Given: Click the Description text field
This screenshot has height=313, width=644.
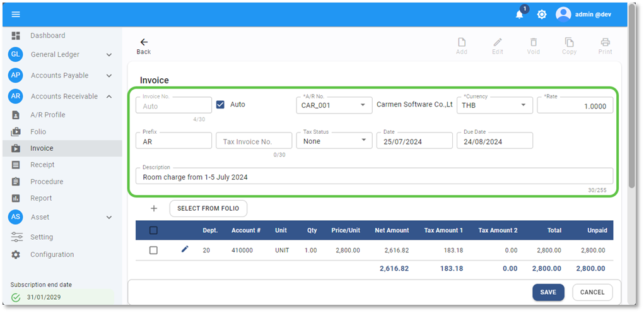Looking at the screenshot, I should 373,177.
